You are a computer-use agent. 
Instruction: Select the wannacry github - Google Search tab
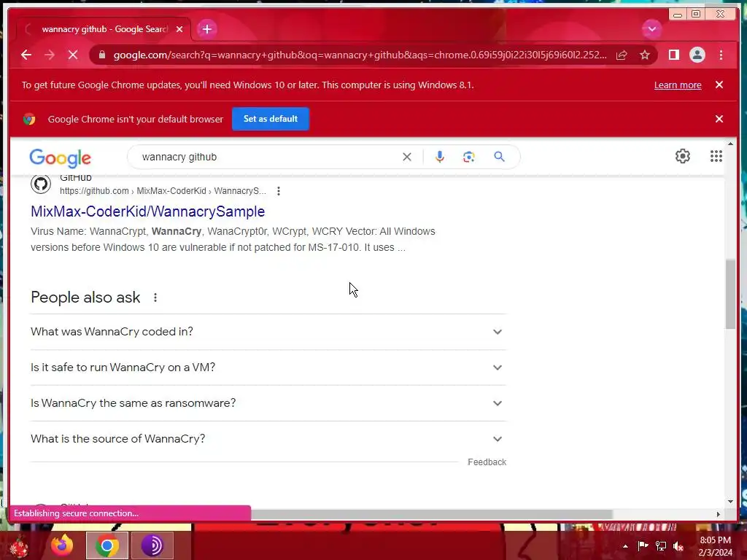pos(104,29)
